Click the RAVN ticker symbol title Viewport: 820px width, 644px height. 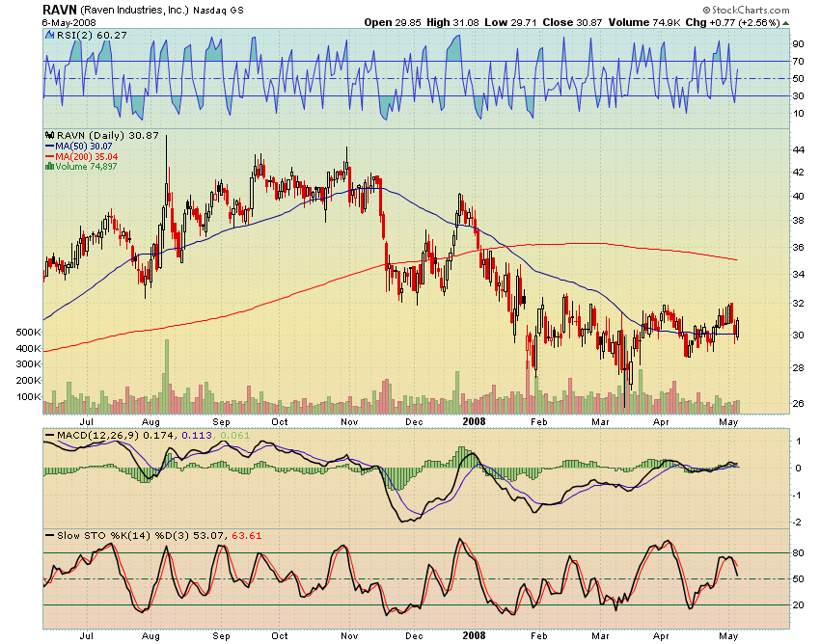(60, 10)
